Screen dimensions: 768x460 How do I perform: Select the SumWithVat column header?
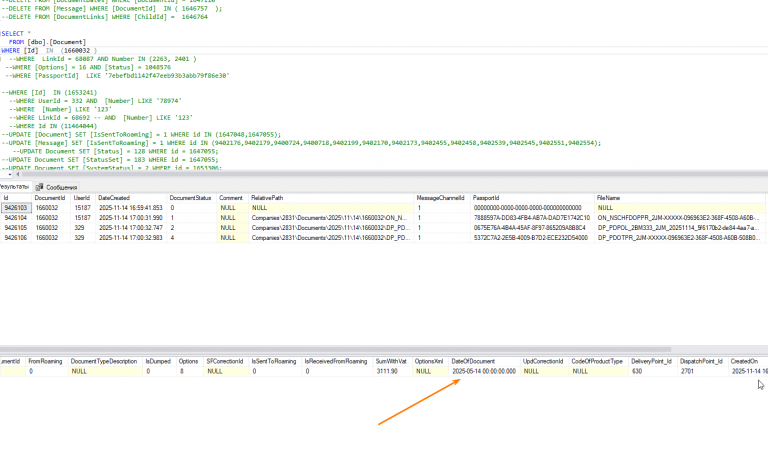click(x=392, y=362)
